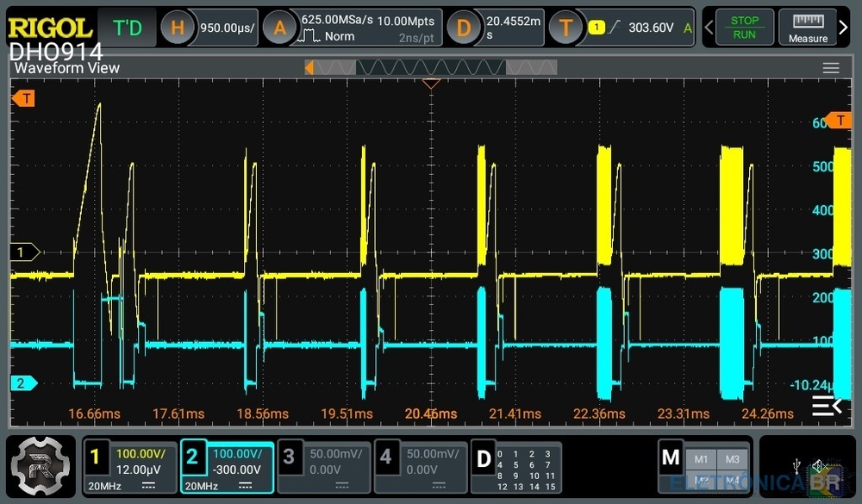Show next toolbar items with right chevron
Viewport: 862px width, 504px height.
coord(843,27)
